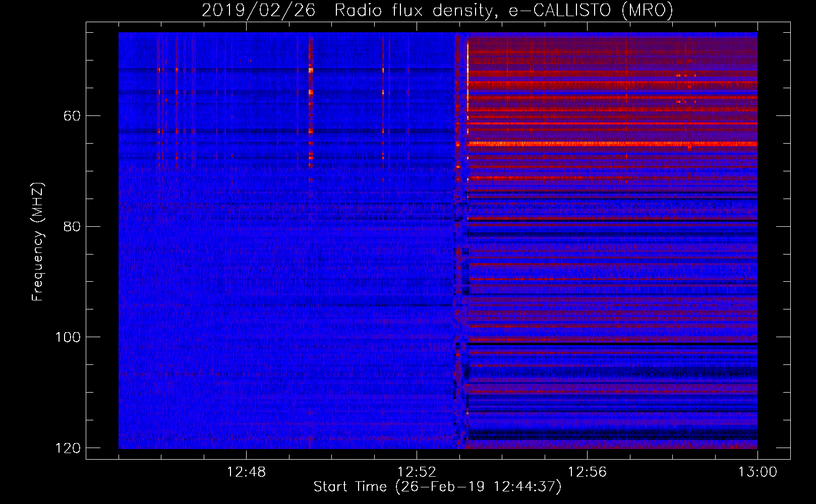
Task: Click the 60 frequency tick label
Action: (x=72, y=116)
